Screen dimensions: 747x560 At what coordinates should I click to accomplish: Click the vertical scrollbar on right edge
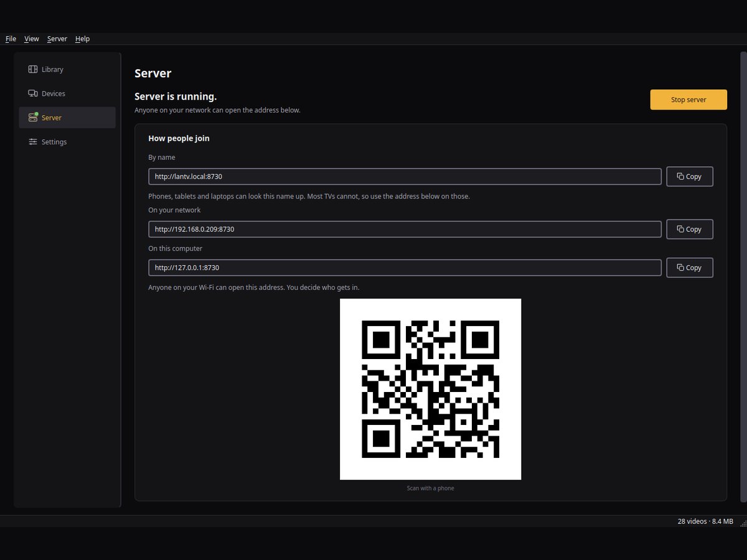click(743, 277)
